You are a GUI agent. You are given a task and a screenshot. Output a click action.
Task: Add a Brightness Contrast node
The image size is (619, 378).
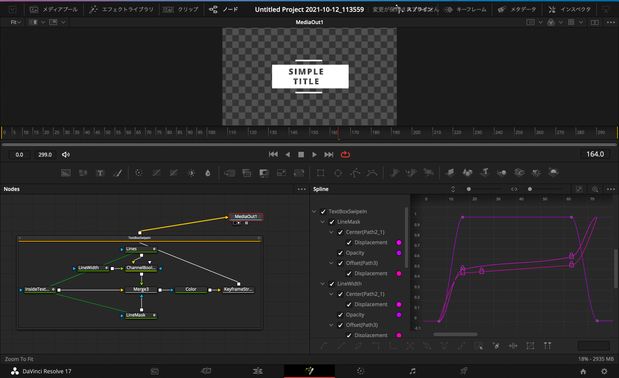click(191, 172)
